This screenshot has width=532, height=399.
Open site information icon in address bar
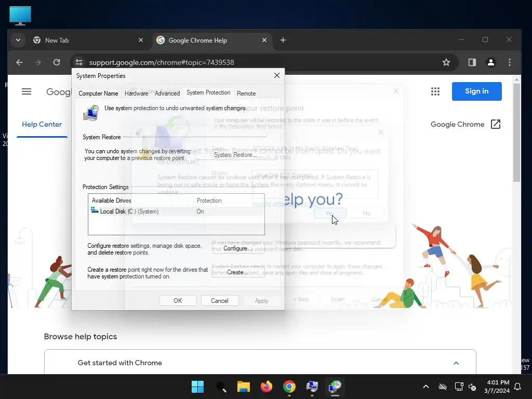[x=79, y=62]
